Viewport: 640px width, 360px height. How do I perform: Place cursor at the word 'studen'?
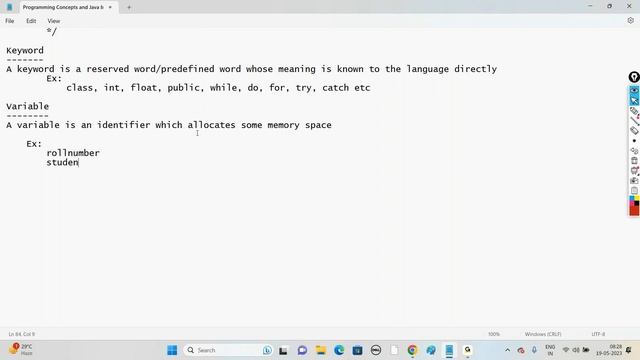(62, 162)
